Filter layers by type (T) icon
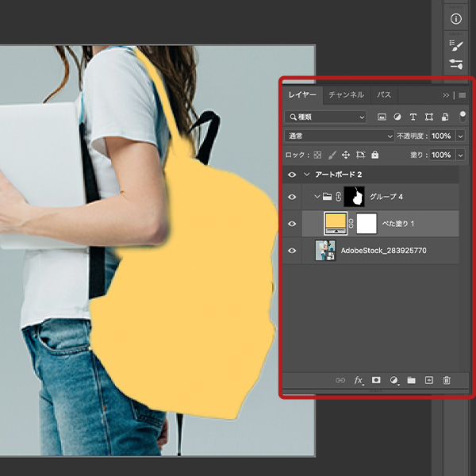The image size is (476, 476). (413, 117)
